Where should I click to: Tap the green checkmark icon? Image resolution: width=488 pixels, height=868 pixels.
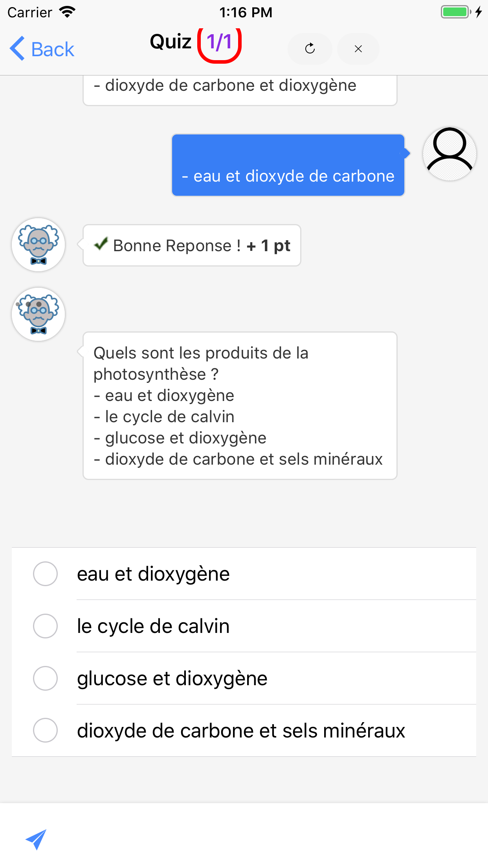pyautogui.click(x=101, y=244)
